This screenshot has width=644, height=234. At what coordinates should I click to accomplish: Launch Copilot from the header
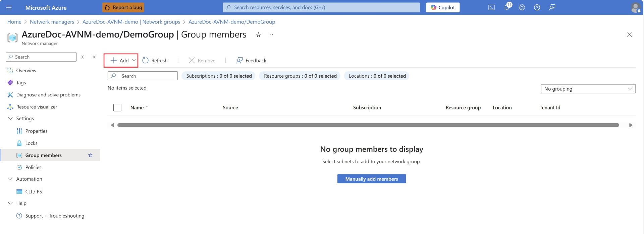point(443,7)
